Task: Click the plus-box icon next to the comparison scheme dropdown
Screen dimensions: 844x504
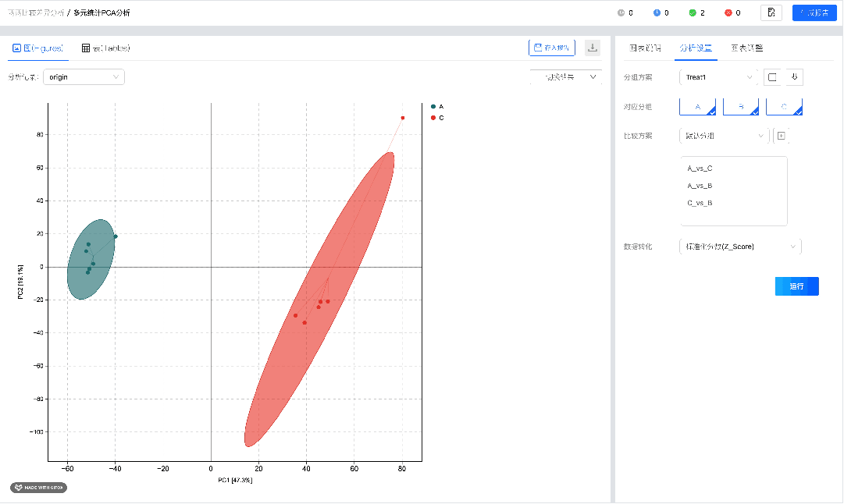Action: click(781, 136)
